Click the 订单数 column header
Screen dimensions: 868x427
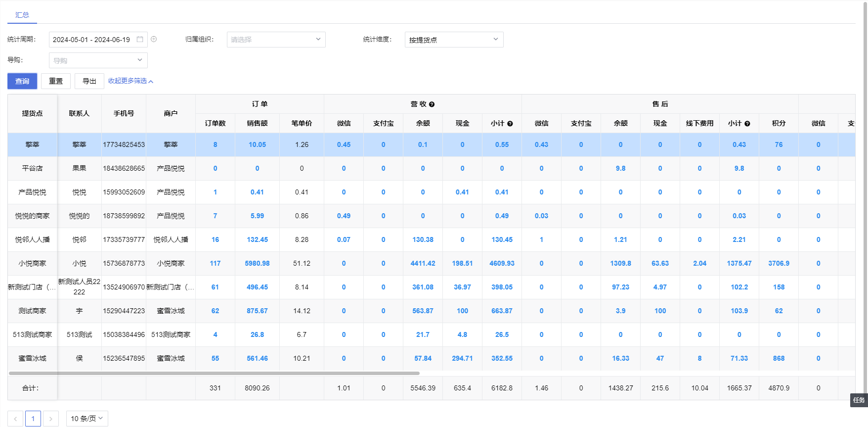point(215,123)
